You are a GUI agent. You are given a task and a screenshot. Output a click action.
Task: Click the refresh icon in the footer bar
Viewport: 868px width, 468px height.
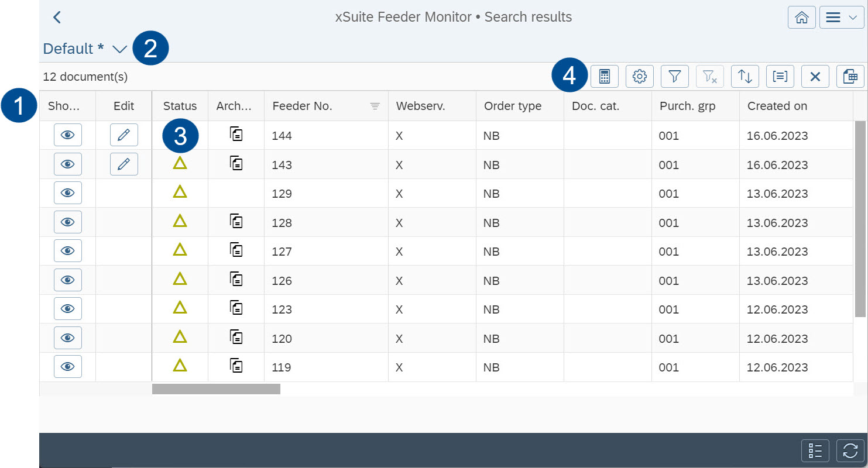[850, 450]
